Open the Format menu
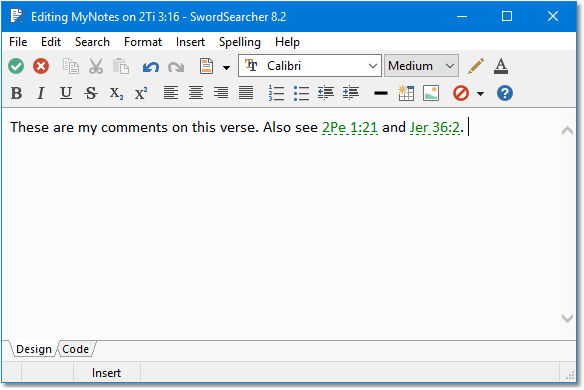Image resolution: width=584 pixels, height=390 pixels. [143, 42]
